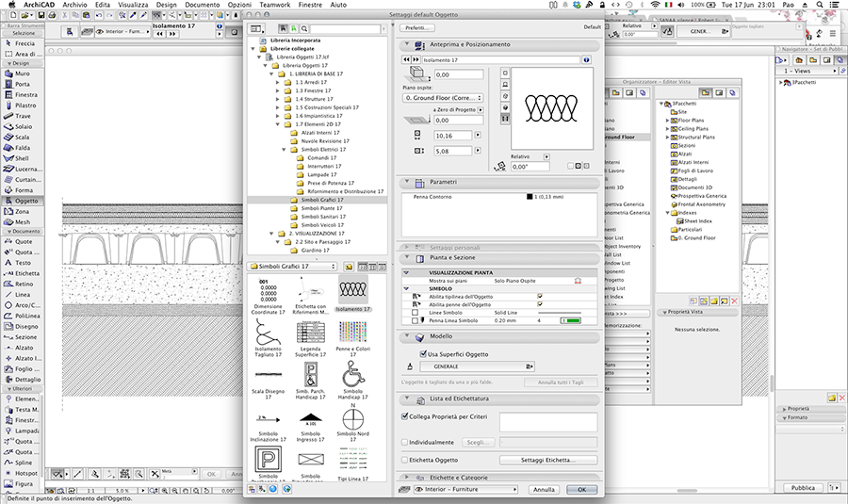
Task: Open Interior - Furniture layer dropdown
Action: point(465,489)
